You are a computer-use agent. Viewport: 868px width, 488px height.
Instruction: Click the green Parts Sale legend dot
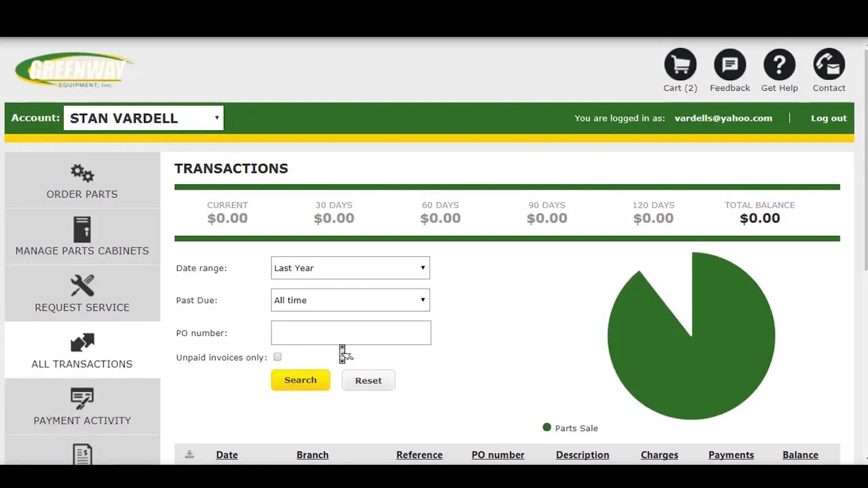click(547, 427)
